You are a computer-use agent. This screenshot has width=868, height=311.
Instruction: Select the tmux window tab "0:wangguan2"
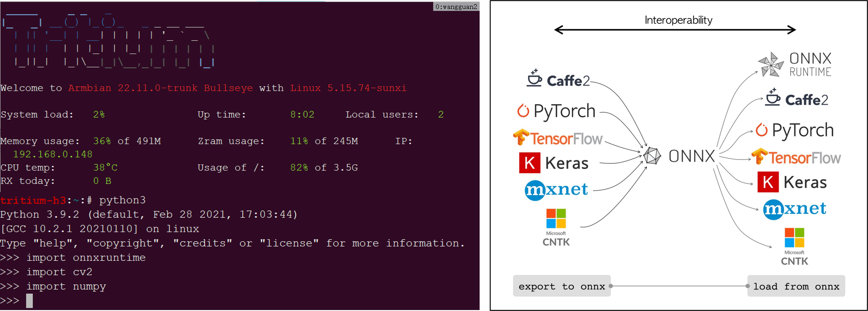pyautogui.click(x=456, y=7)
